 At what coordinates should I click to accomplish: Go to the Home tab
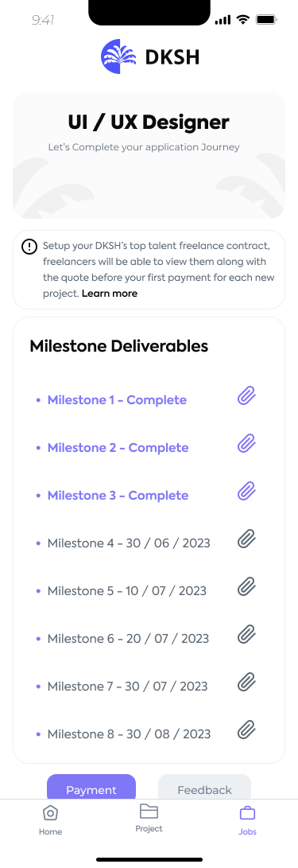click(50, 819)
